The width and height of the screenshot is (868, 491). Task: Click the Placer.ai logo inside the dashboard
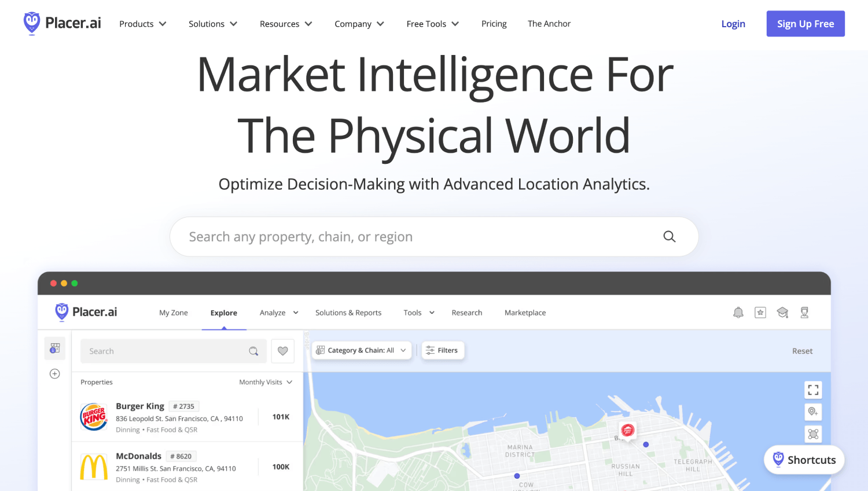click(x=86, y=312)
